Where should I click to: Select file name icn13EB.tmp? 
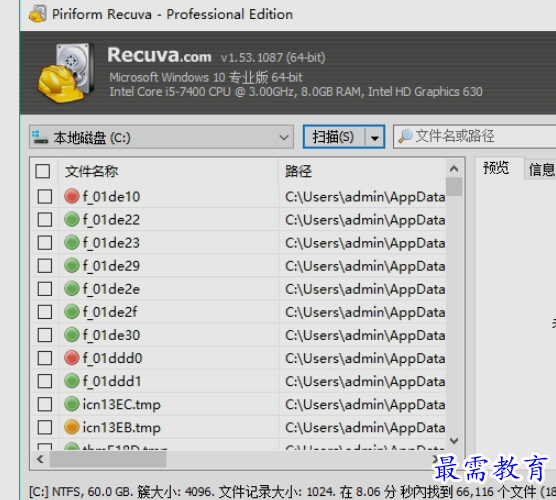coord(122,427)
